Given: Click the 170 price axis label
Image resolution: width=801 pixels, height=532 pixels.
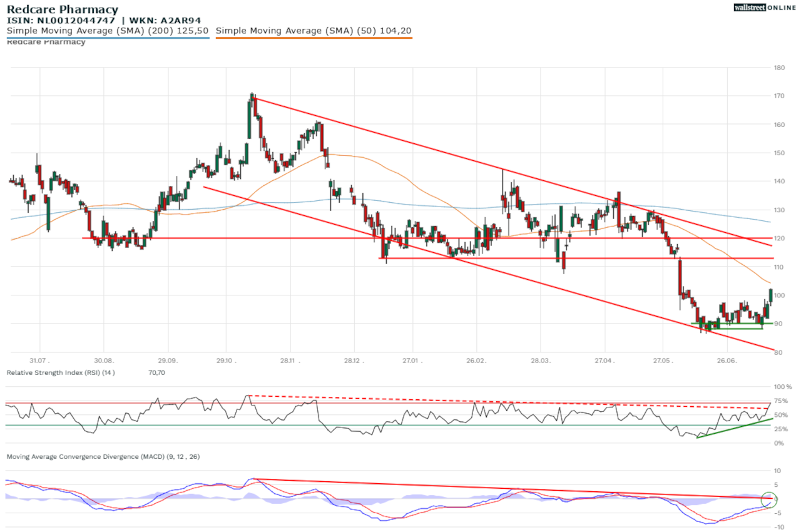Looking at the screenshot, I should (x=780, y=96).
